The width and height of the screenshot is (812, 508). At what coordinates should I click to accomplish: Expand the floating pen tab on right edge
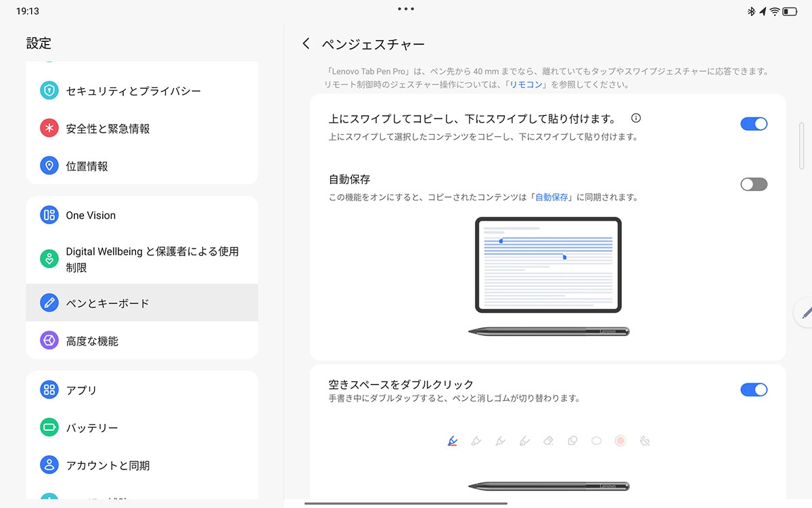[x=805, y=313]
